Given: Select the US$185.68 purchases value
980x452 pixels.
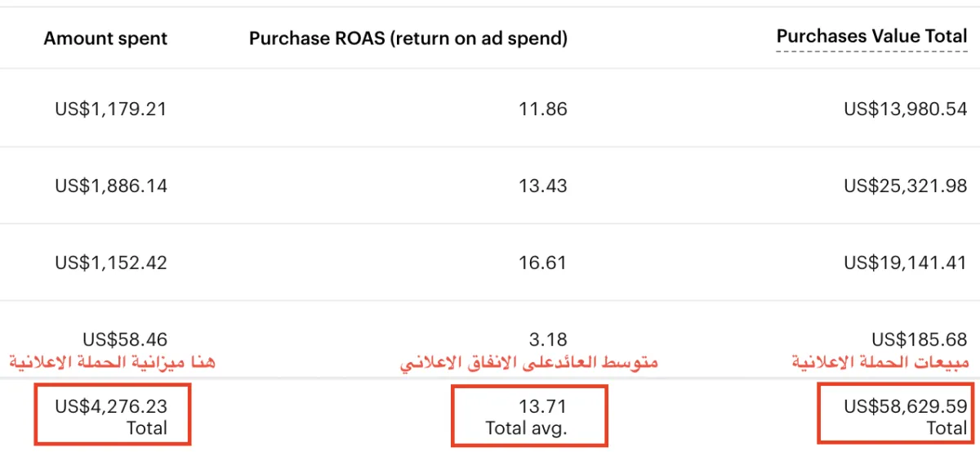Looking at the screenshot, I should pos(920,339).
